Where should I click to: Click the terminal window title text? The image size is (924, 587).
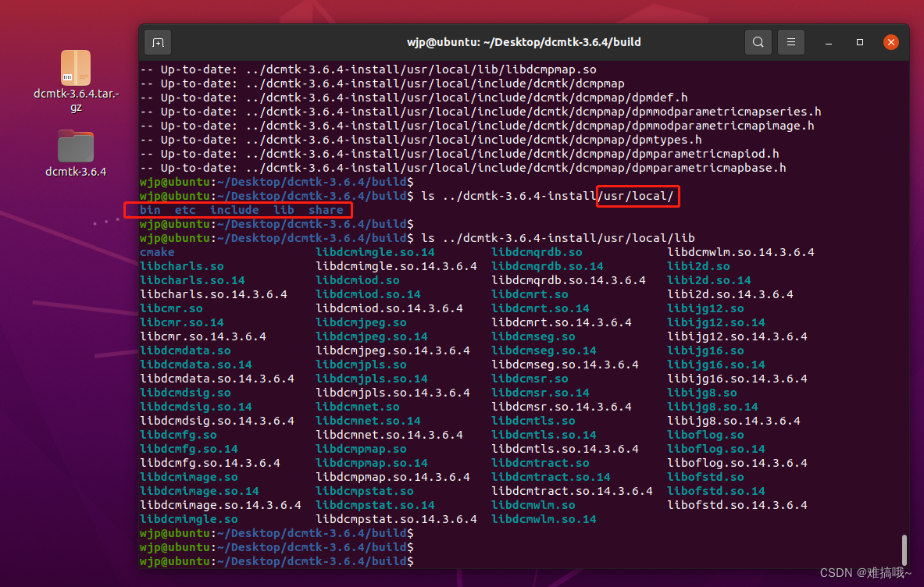524,42
